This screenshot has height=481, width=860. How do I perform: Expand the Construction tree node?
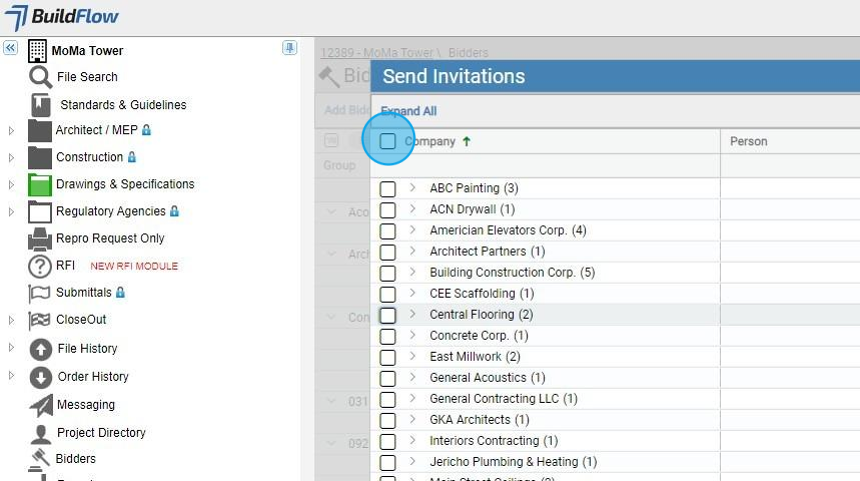(x=11, y=157)
